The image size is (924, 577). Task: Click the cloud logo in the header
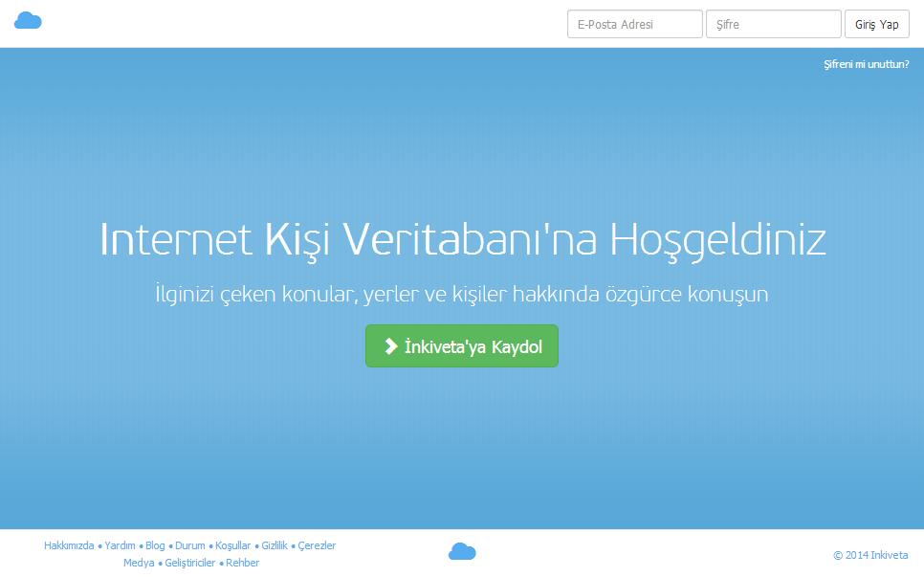click(x=28, y=21)
